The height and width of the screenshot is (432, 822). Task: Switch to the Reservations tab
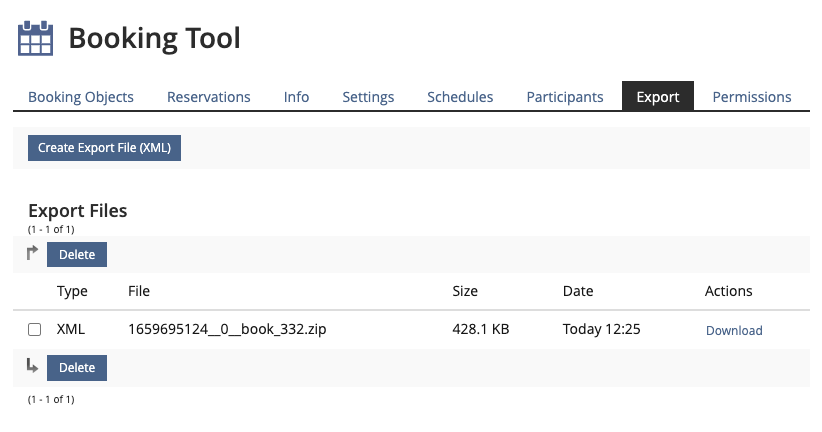[209, 97]
